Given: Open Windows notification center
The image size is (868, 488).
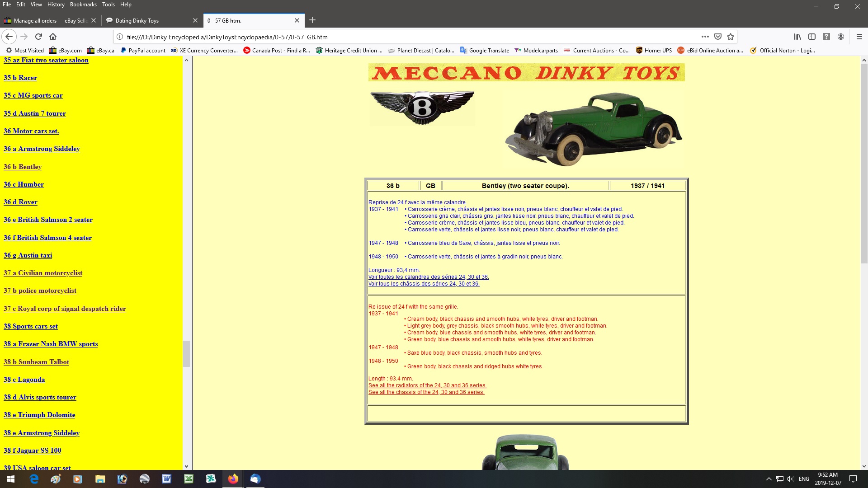Looking at the screenshot, I should click(853, 479).
